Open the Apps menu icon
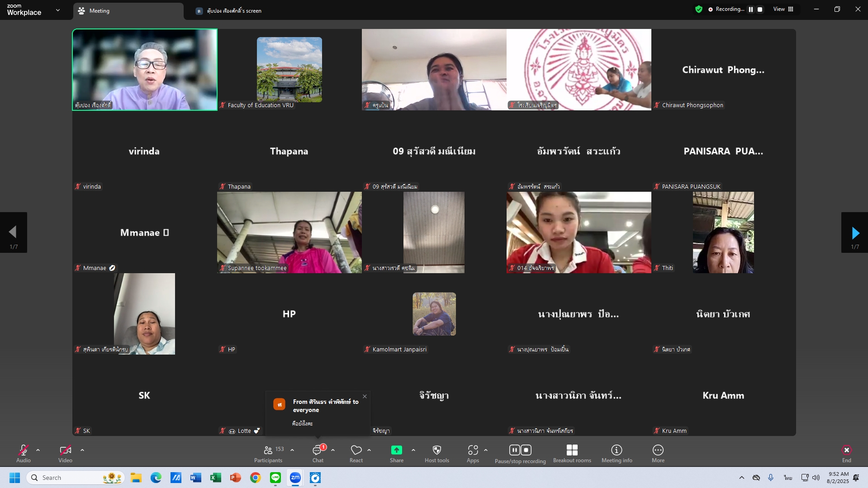The width and height of the screenshot is (868, 488). (x=473, y=454)
